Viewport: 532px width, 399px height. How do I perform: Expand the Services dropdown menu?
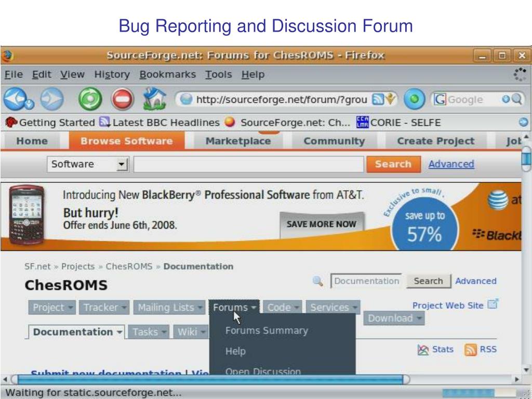(x=333, y=308)
